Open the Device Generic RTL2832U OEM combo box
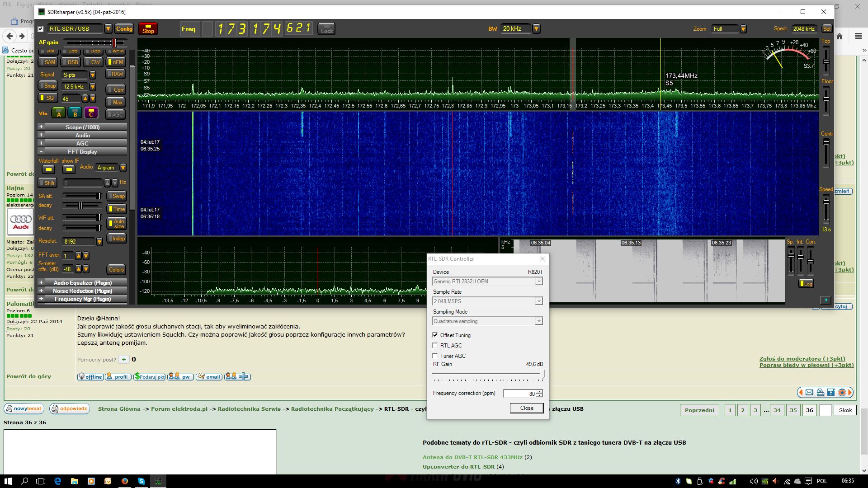This screenshot has width=868, height=488. coord(487,282)
